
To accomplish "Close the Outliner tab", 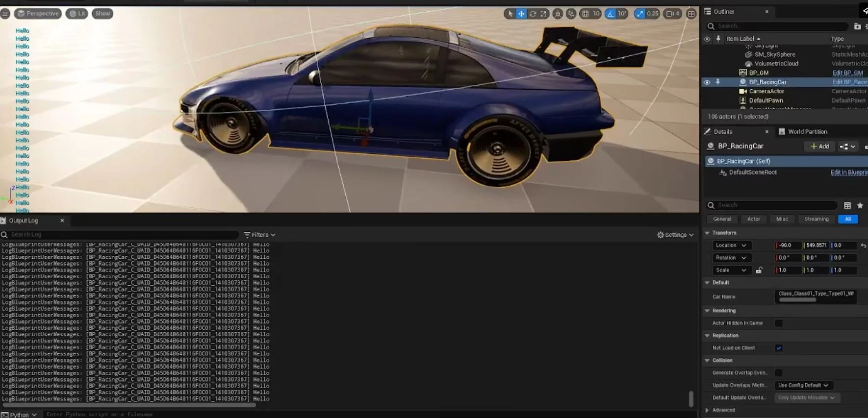I will coord(767,12).
